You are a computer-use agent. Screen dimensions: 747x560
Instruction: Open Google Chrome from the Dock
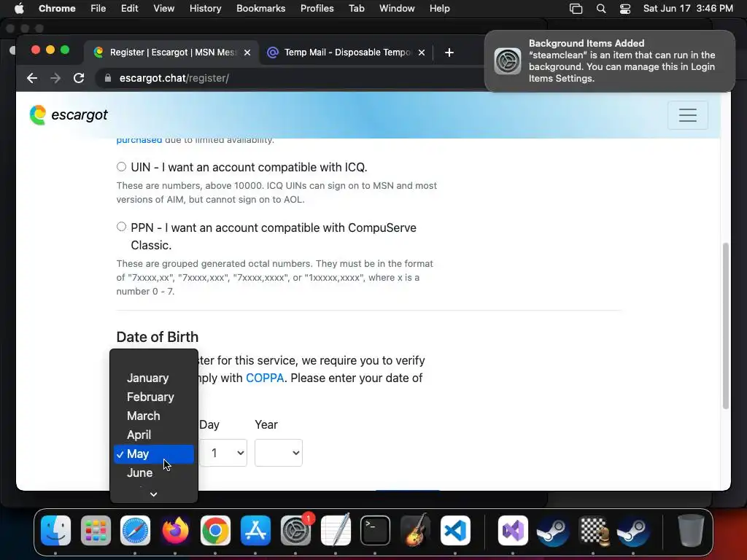pos(215,530)
